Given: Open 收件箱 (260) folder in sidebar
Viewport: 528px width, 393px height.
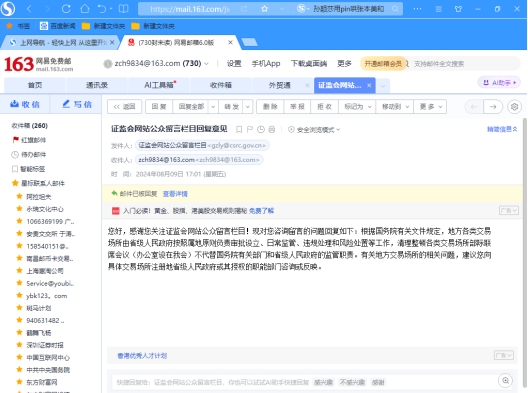Looking at the screenshot, I should pos(30,126).
